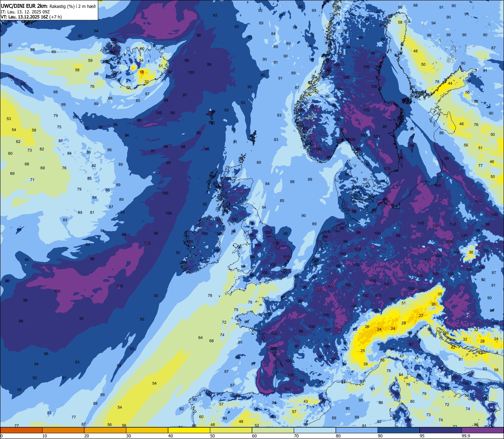Click the '64' humidity value on map
504x439 pixels.
pos(200,338)
